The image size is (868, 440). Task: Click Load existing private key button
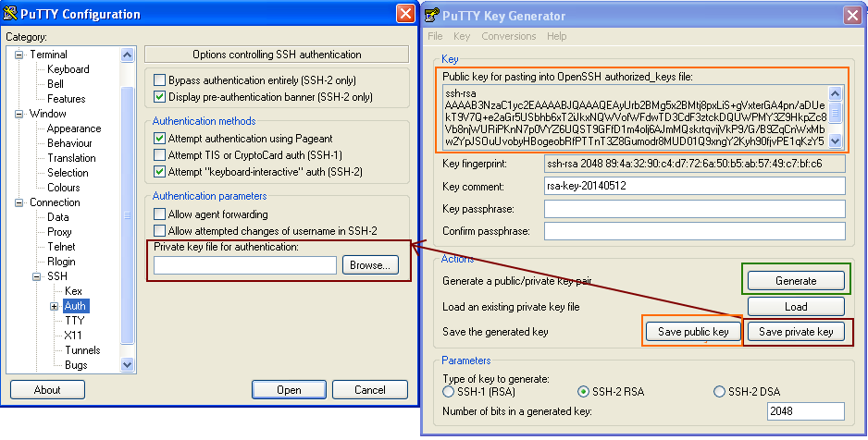796,306
